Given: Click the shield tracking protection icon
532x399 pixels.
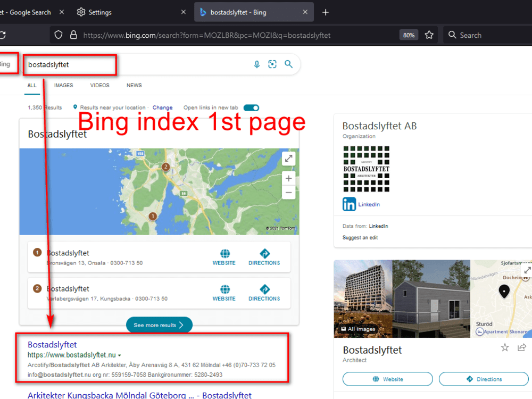Looking at the screenshot, I should coord(59,35).
